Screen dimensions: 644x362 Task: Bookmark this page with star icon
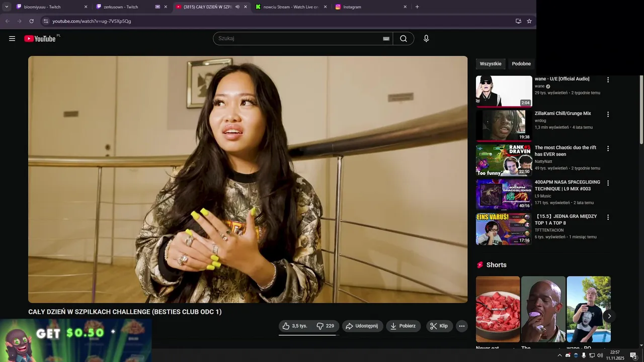(529, 21)
